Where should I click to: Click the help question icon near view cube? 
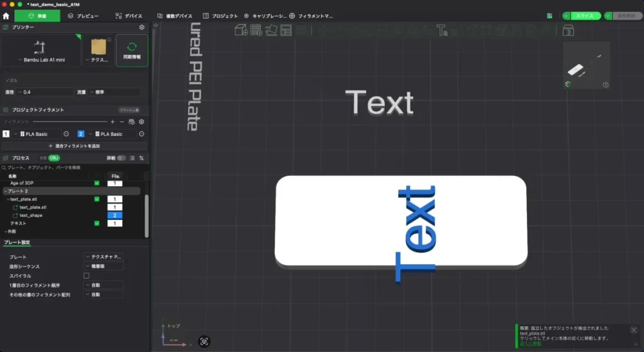[x=606, y=84]
